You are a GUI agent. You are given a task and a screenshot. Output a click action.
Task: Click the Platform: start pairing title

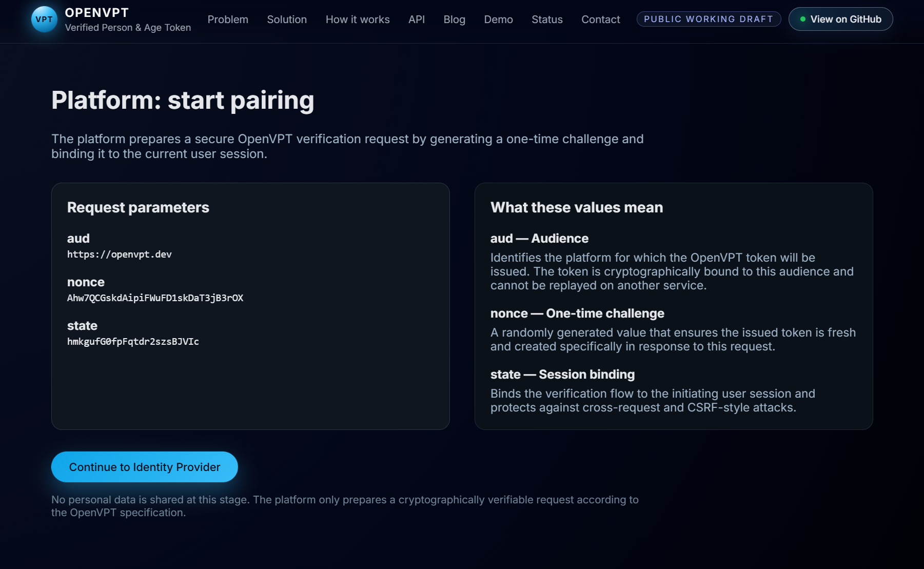pos(183,100)
